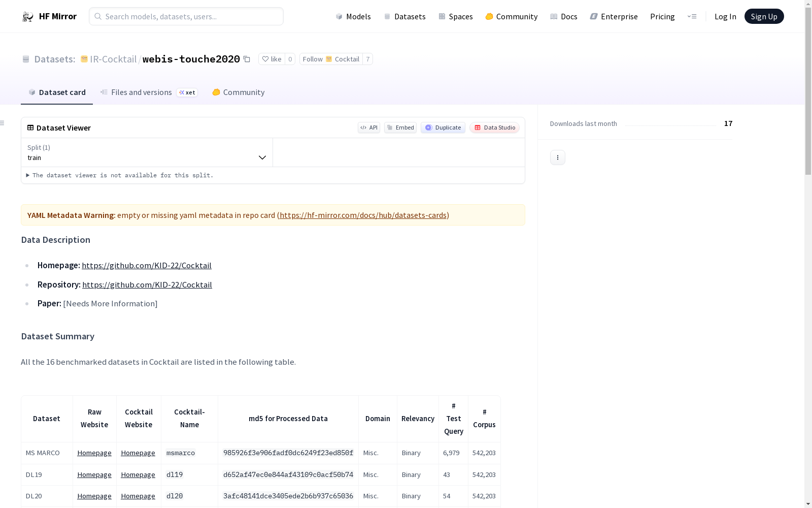The image size is (812, 508).
Task: Click the copy dataset name icon
Action: coord(247,59)
